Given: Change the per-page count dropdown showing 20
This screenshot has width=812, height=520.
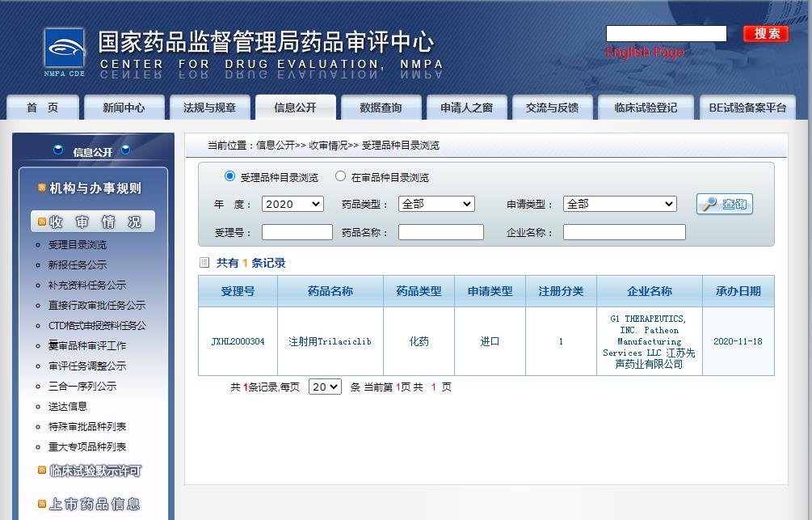Looking at the screenshot, I should tap(325, 387).
